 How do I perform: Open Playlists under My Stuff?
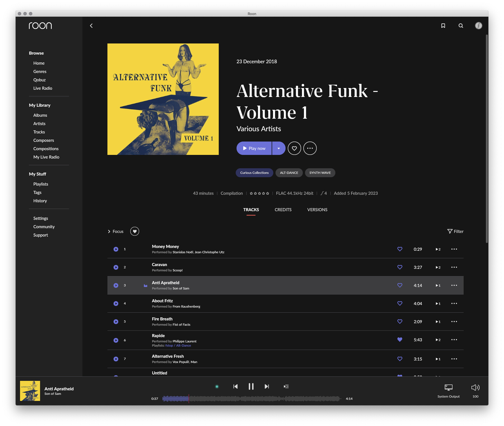coord(41,184)
